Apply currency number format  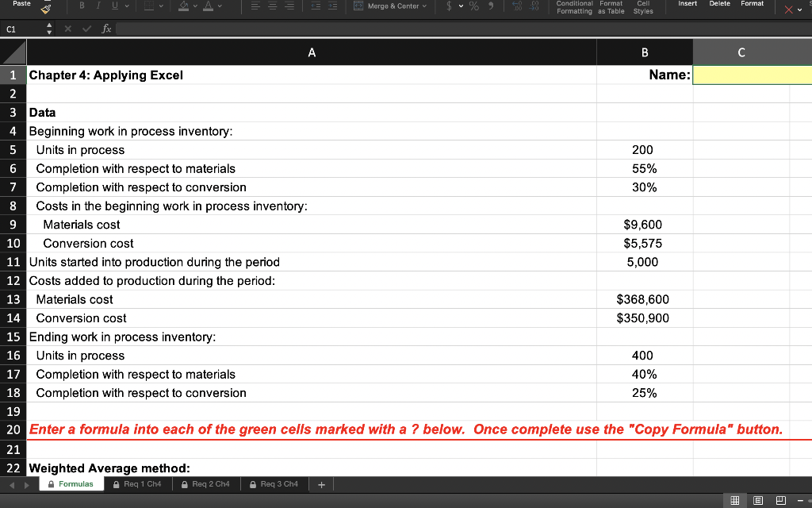(449, 6)
